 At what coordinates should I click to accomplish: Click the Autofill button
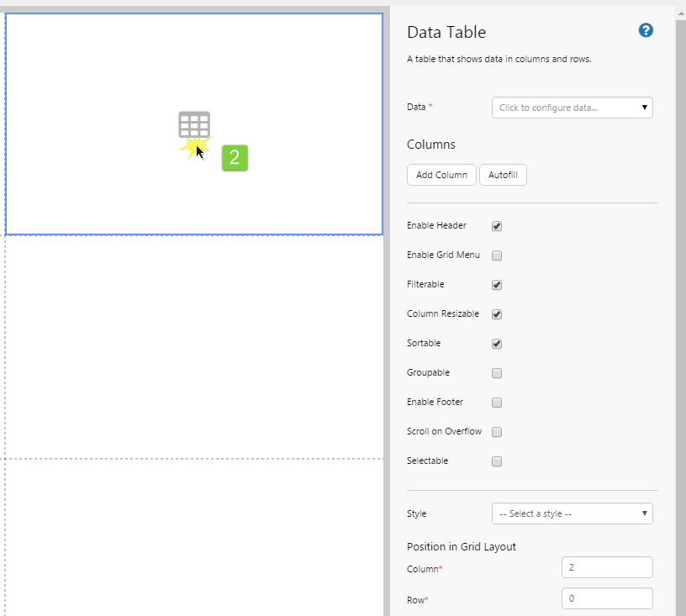[x=503, y=175]
